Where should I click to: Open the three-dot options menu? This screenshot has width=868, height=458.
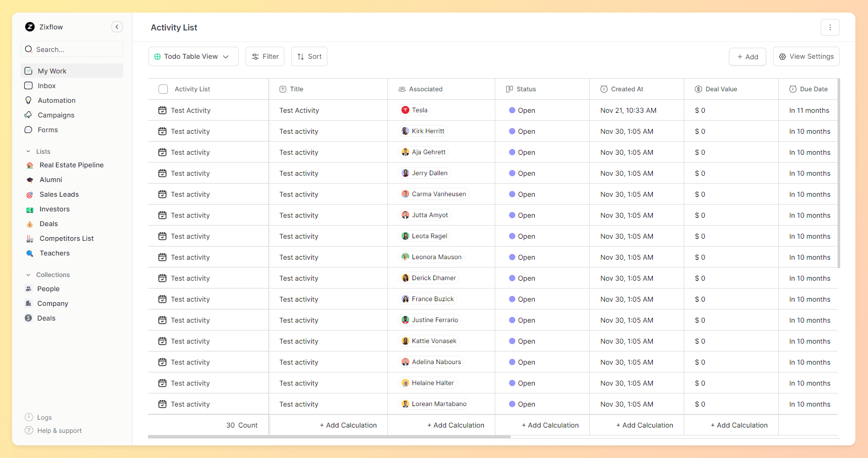pos(830,27)
